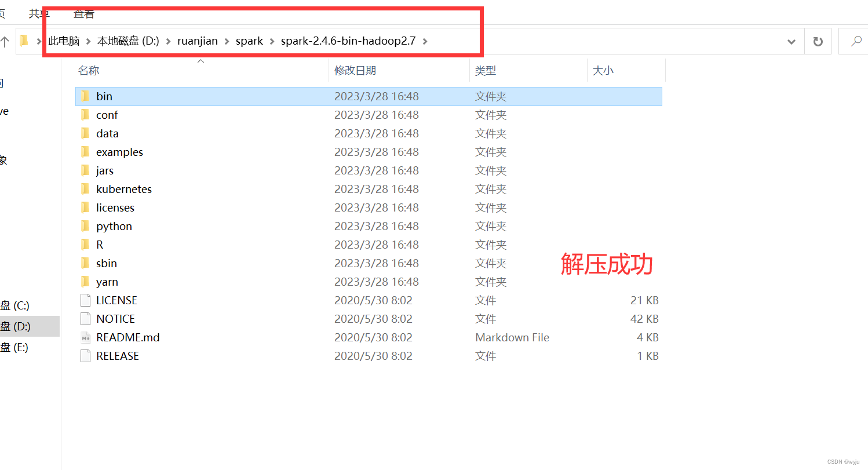
Task: Expand chevron after ruanjian in breadcrumb
Action: 227,41
